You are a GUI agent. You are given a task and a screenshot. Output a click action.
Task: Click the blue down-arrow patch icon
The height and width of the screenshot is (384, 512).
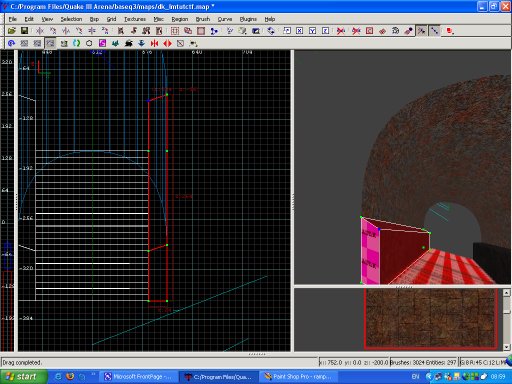(141, 43)
